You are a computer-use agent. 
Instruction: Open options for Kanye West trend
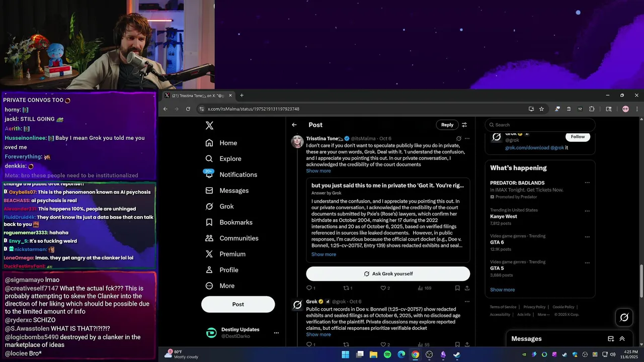coord(587,210)
